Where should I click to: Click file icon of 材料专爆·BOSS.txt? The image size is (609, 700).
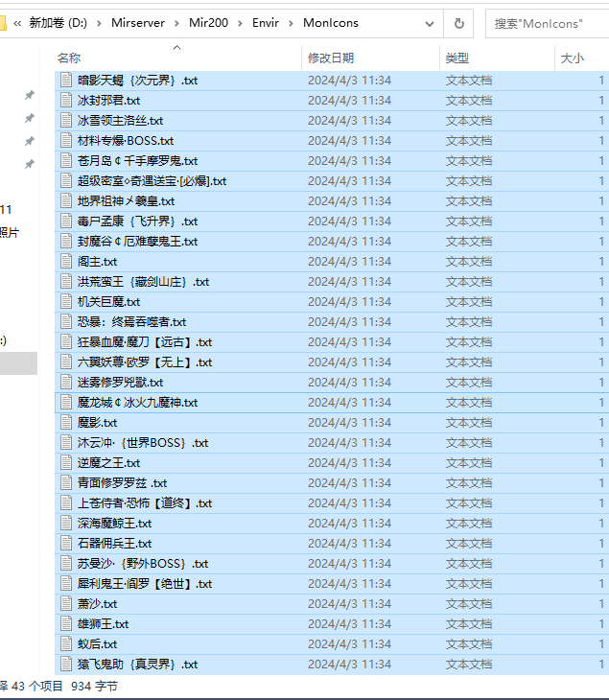pos(66,141)
